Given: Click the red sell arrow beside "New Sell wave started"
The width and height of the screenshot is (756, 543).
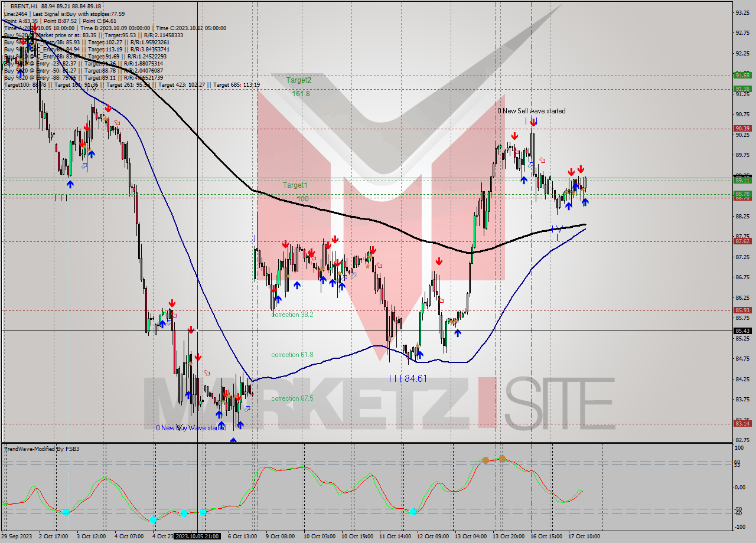Looking at the screenshot, I should [533, 123].
